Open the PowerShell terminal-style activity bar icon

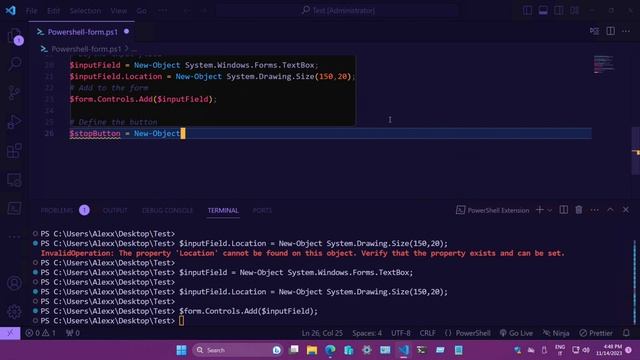[15, 209]
